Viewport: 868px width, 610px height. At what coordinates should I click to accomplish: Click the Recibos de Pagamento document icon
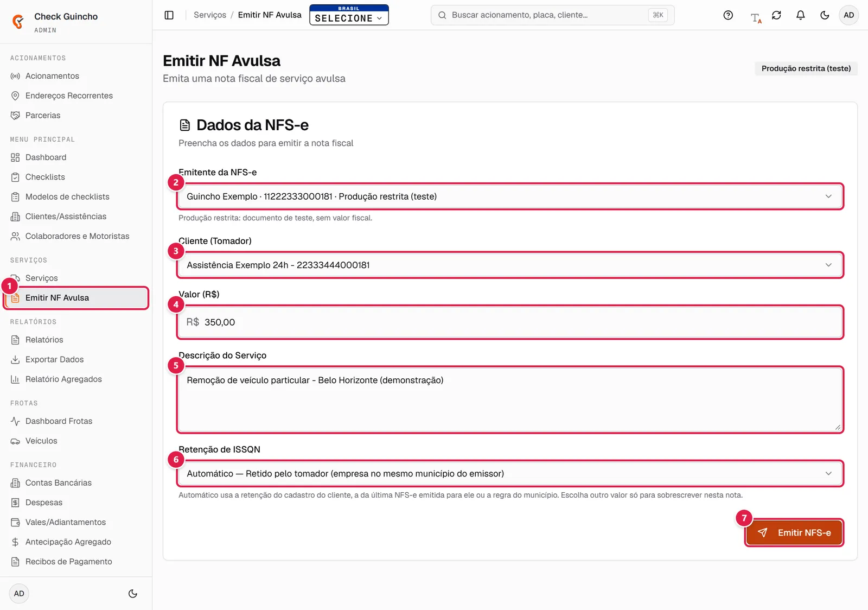pos(15,562)
